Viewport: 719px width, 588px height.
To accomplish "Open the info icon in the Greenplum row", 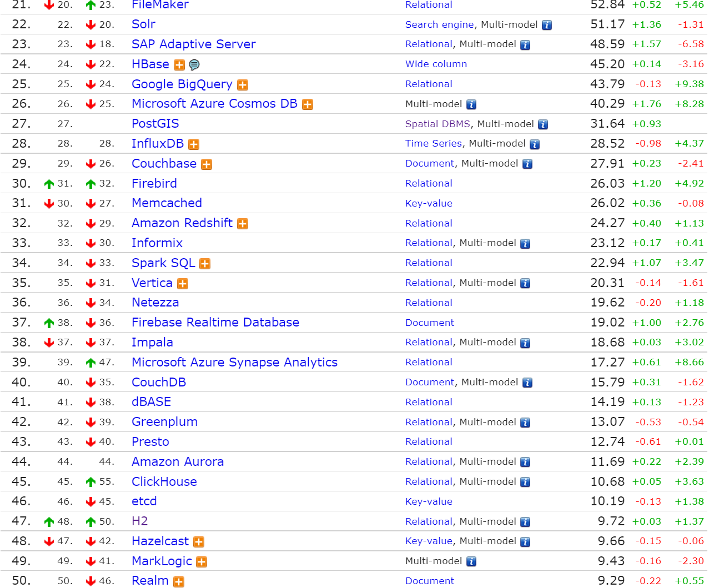I will pos(525,423).
